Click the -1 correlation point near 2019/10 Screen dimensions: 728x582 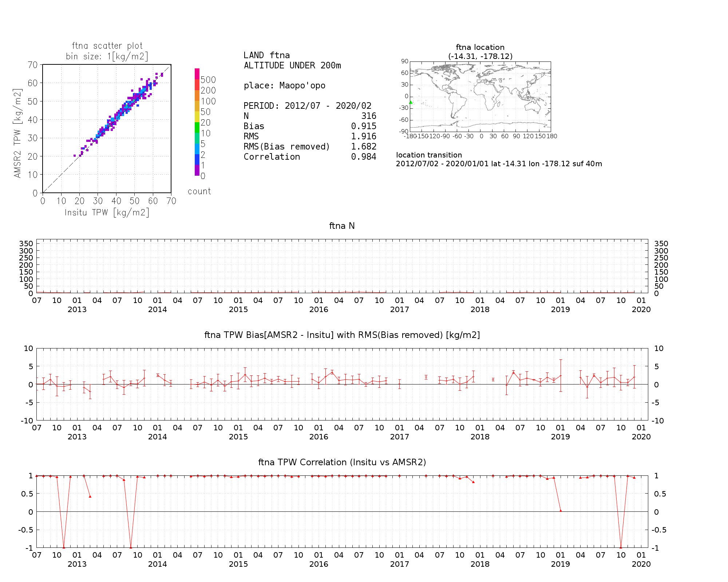tap(621, 547)
